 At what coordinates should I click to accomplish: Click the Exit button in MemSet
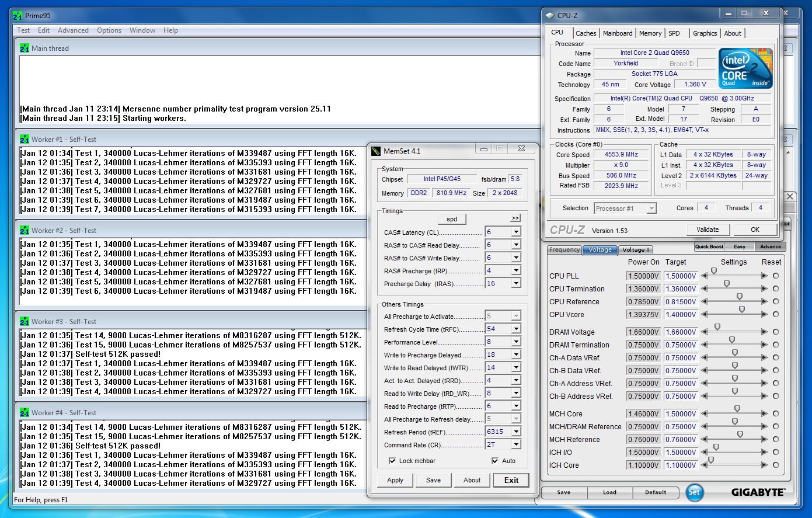coord(511,480)
